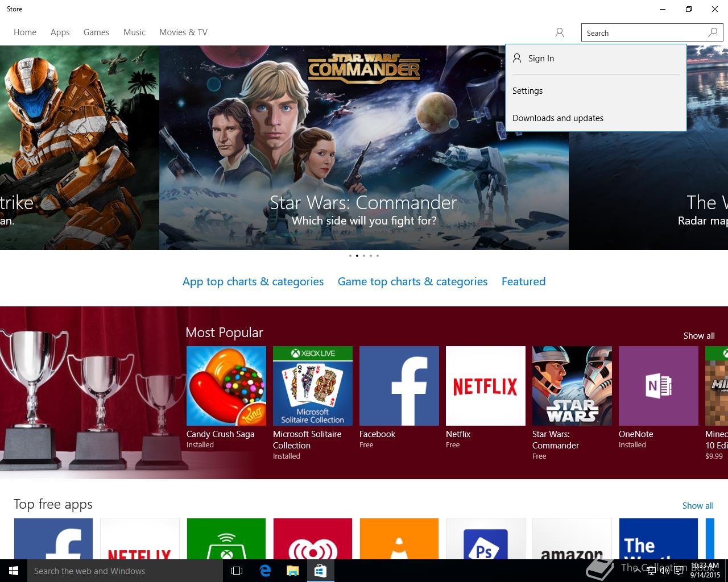The image size is (728, 582).
Task: Open Netflix icon in Top free apps
Action: click(x=140, y=538)
